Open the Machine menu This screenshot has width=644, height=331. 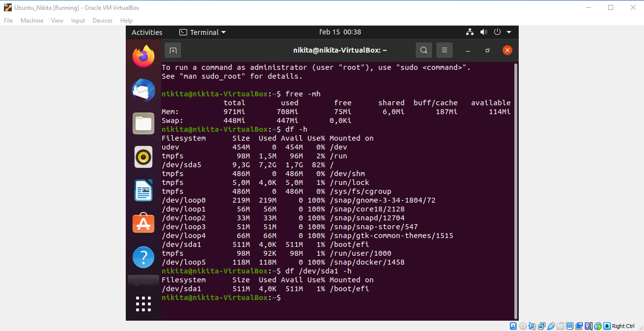32,21
